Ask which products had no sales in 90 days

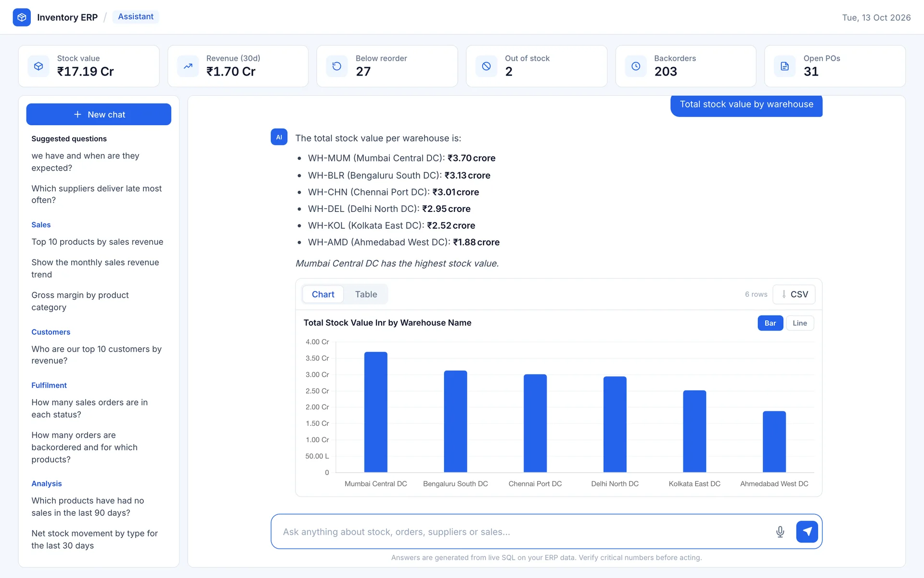pyautogui.click(x=88, y=507)
